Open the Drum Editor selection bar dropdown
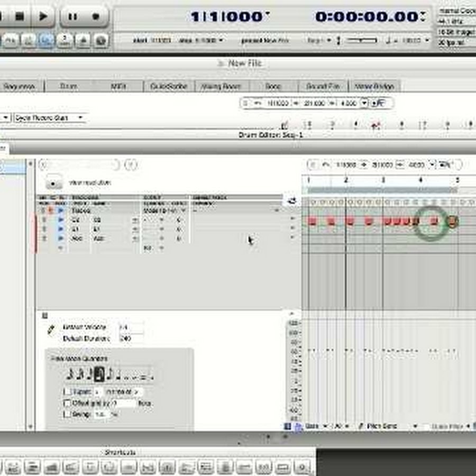The image size is (476, 476). click(432, 164)
